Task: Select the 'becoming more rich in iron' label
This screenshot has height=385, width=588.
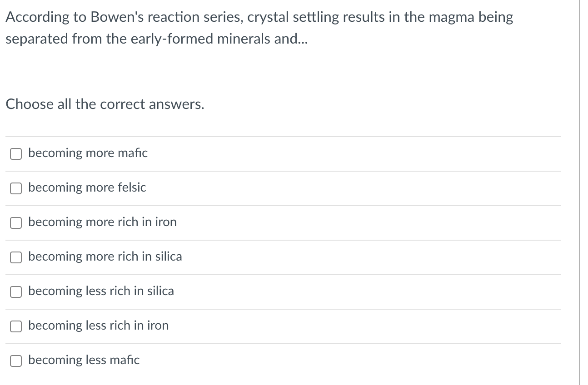Action: (102, 222)
